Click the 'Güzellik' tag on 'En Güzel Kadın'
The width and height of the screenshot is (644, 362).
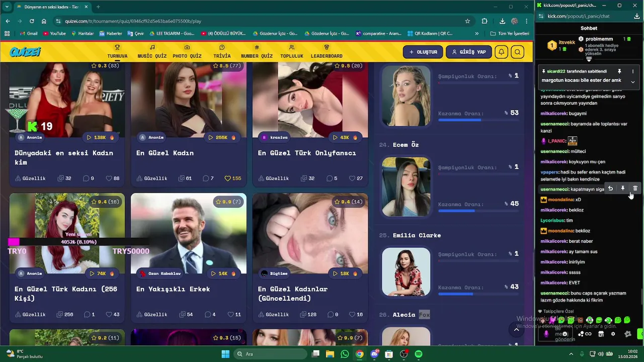click(x=151, y=178)
